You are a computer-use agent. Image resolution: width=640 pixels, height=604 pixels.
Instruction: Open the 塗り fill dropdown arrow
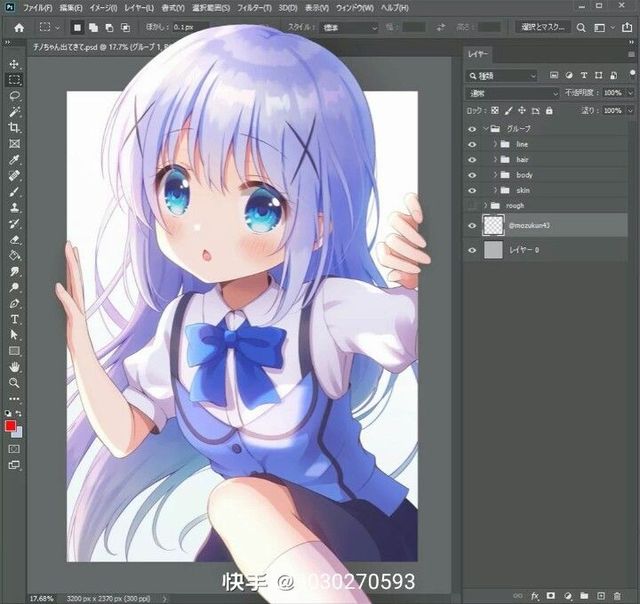pos(631,111)
